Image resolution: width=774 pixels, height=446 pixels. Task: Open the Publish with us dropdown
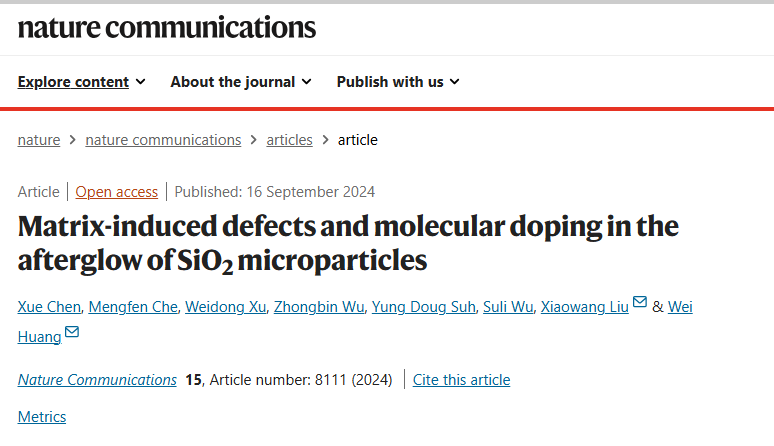[x=398, y=82]
